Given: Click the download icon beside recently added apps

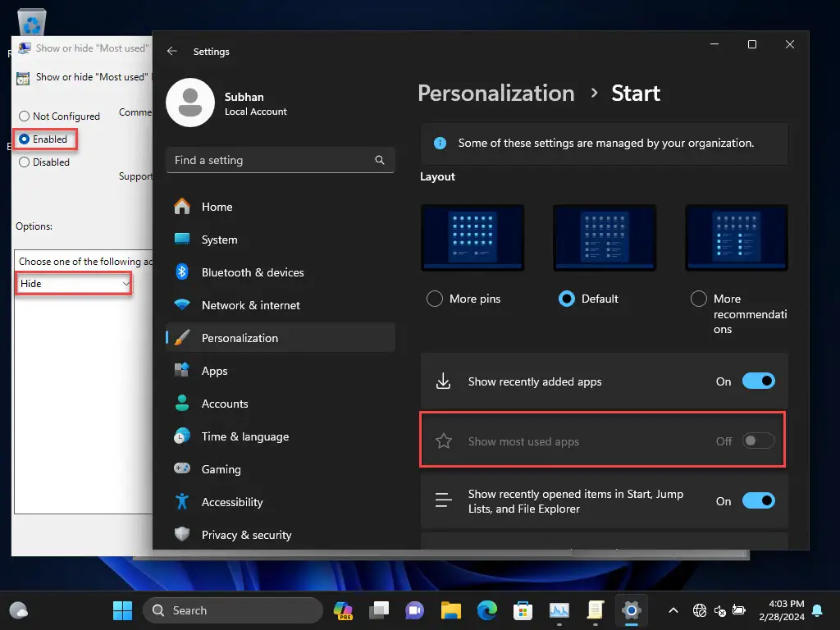Looking at the screenshot, I should pos(443,381).
